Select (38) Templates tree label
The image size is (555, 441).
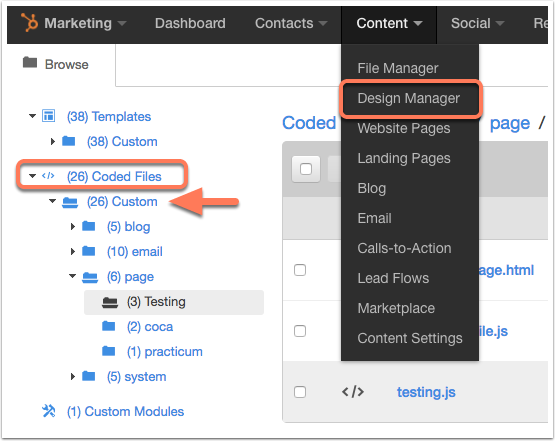coord(109,116)
